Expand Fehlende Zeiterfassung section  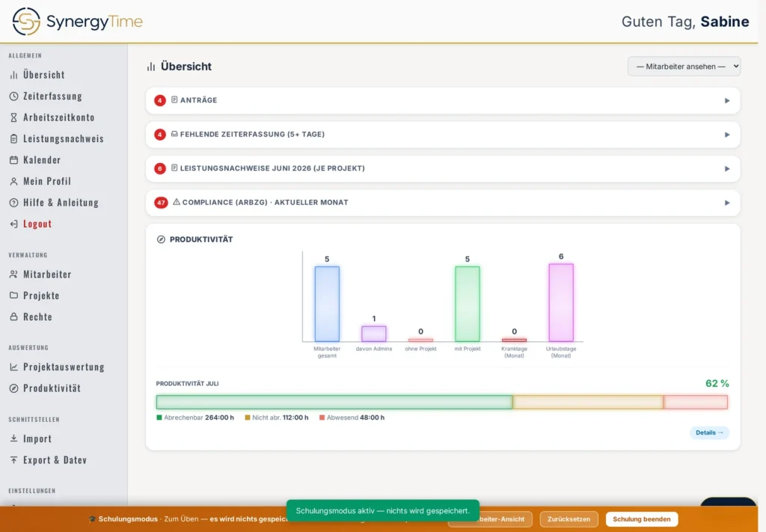(x=443, y=135)
